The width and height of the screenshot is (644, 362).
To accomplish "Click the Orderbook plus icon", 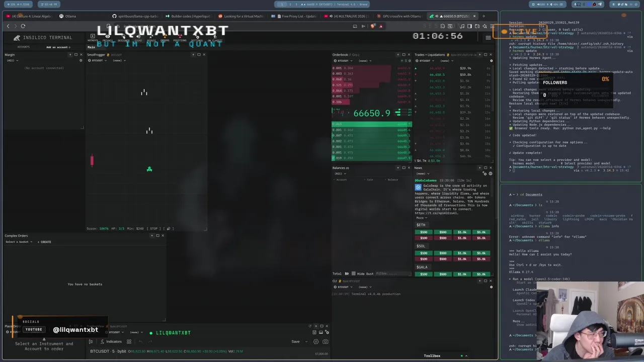I will [x=397, y=54].
